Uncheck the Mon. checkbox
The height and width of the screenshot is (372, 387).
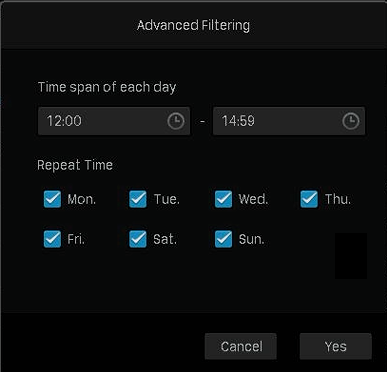point(52,199)
